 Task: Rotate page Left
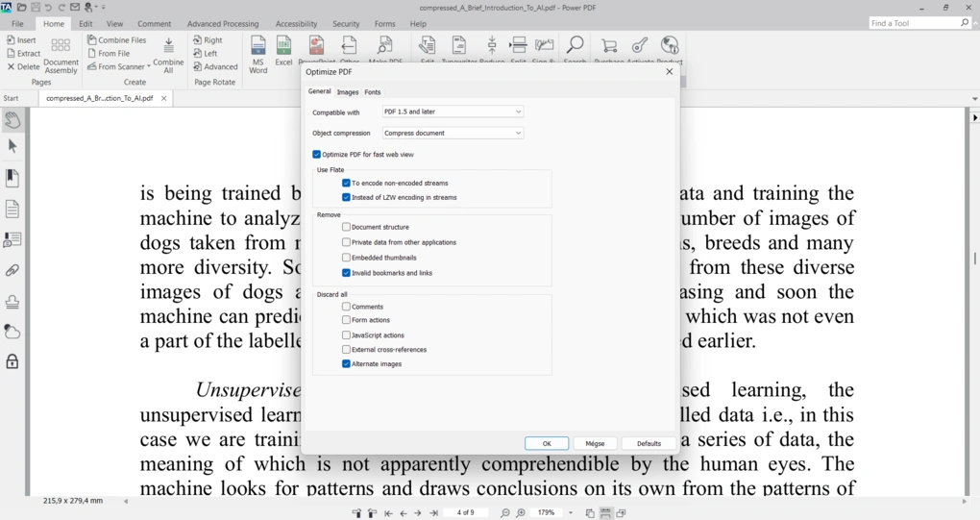[x=206, y=53]
